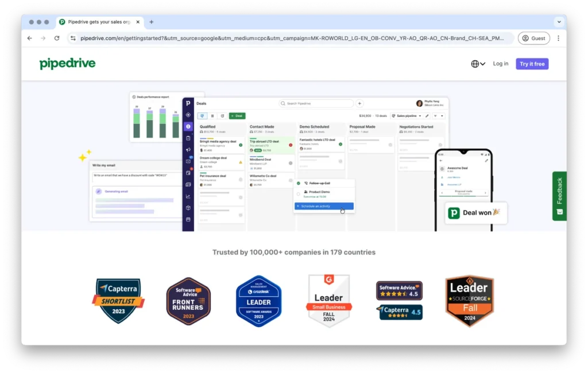Open the Sales pipeline dropdown in the illustration
The height and width of the screenshot is (373, 588).
(407, 116)
